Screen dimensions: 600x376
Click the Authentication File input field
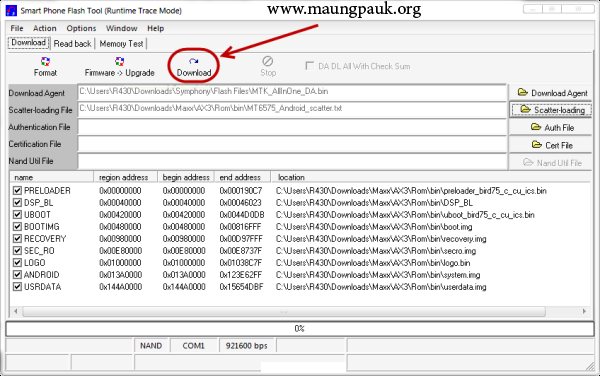click(292, 127)
